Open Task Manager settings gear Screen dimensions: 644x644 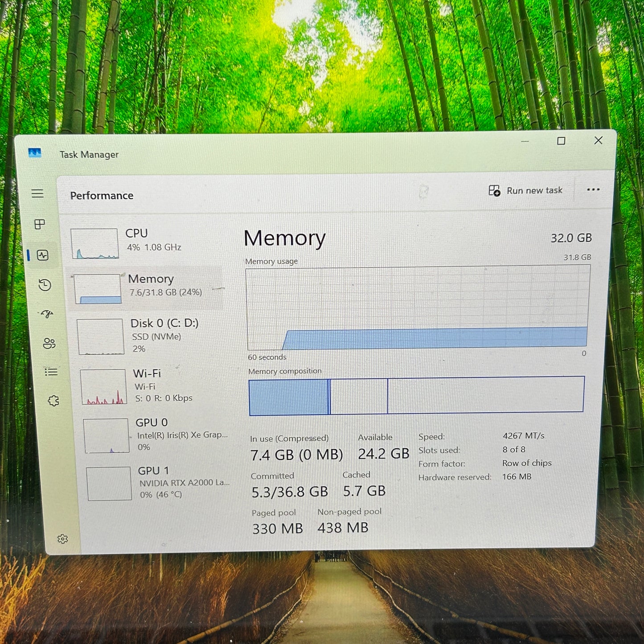(63, 539)
